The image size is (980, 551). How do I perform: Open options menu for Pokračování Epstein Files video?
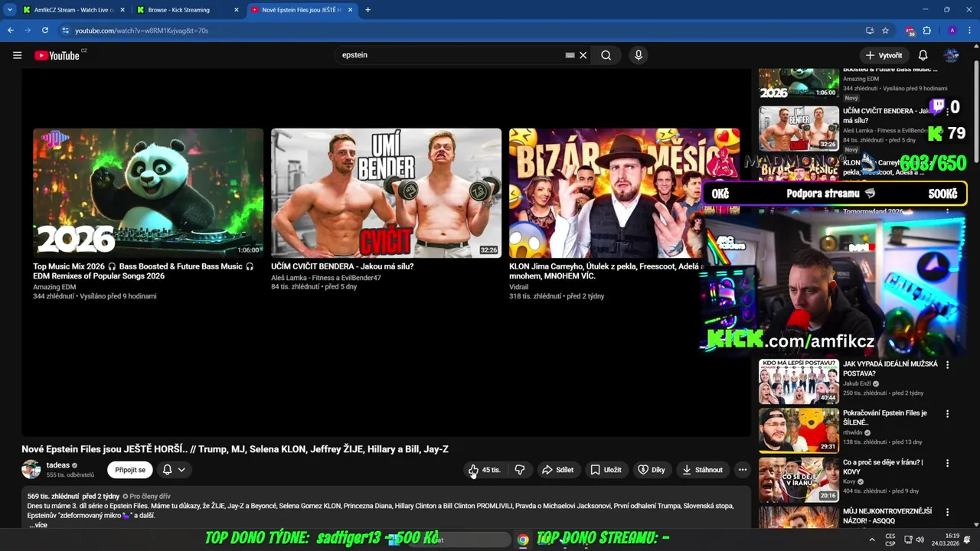coord(947,414)
